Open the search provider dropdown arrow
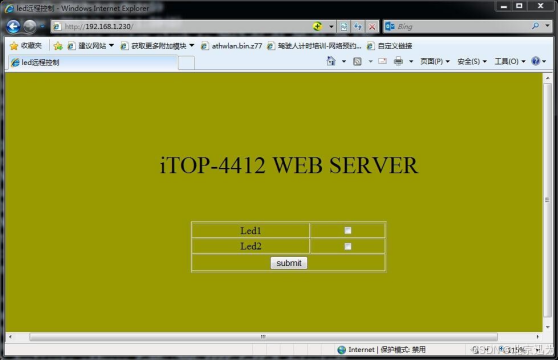The height and width of the screenshot is (361, 559). click(547, 26)
